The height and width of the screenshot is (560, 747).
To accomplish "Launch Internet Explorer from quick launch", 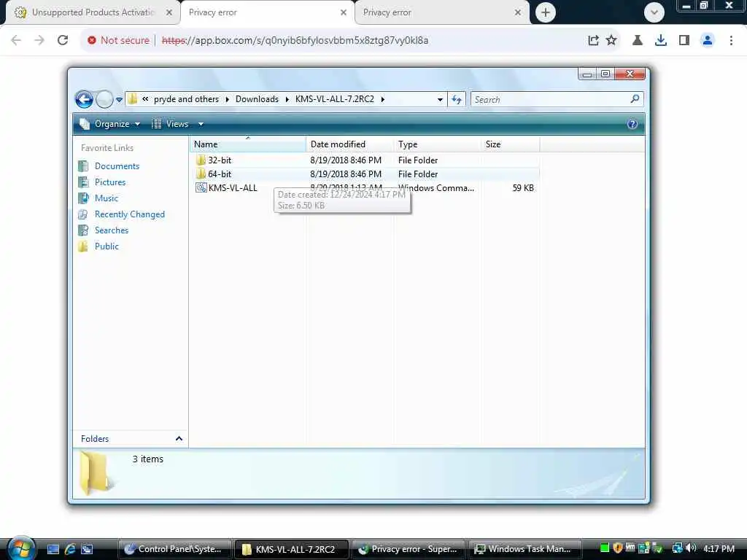I will [x=70, y=550].
